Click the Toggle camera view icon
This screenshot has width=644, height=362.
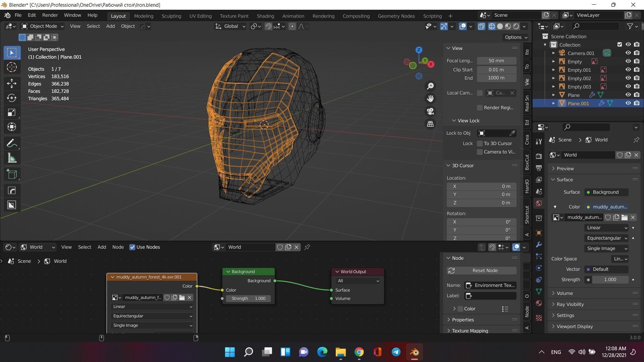(430, 111)
